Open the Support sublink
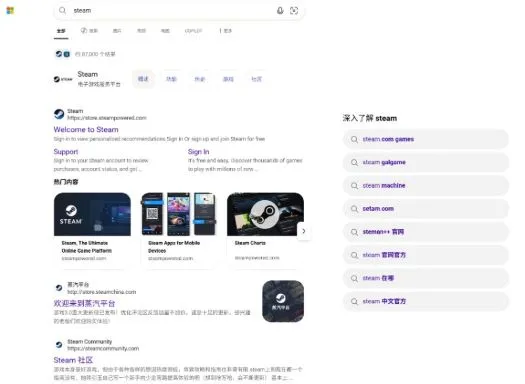 (66, 152)
